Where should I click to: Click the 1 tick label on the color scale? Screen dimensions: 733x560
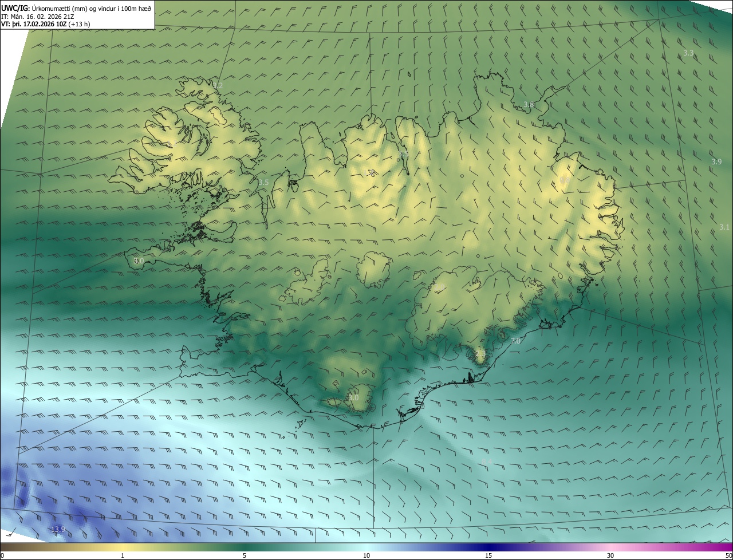[x=123, y=555]
